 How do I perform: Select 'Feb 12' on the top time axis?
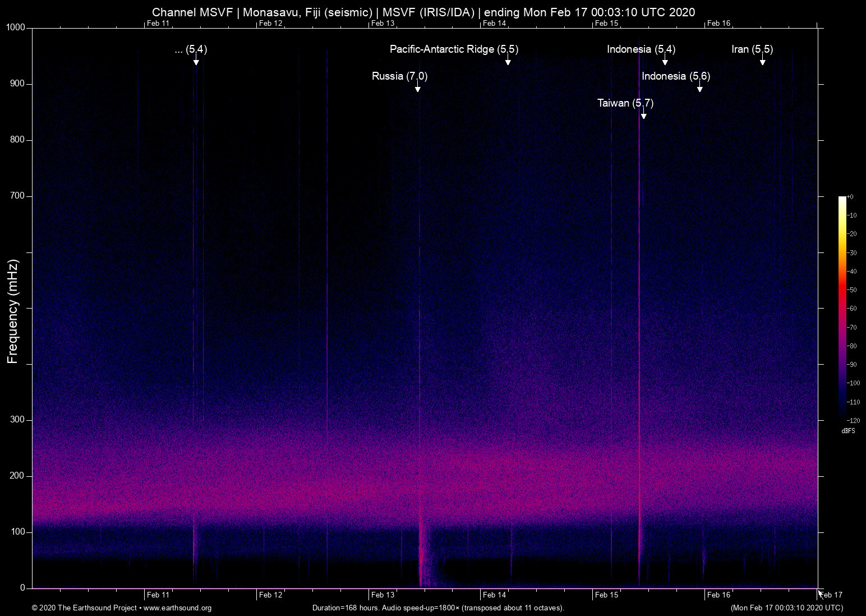[270, 24]
